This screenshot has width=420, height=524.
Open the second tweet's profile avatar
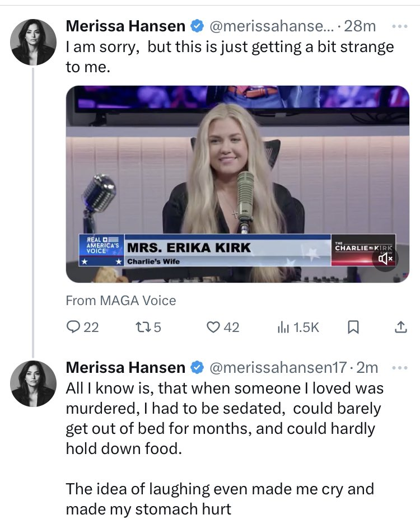click(x=33, y=382)
